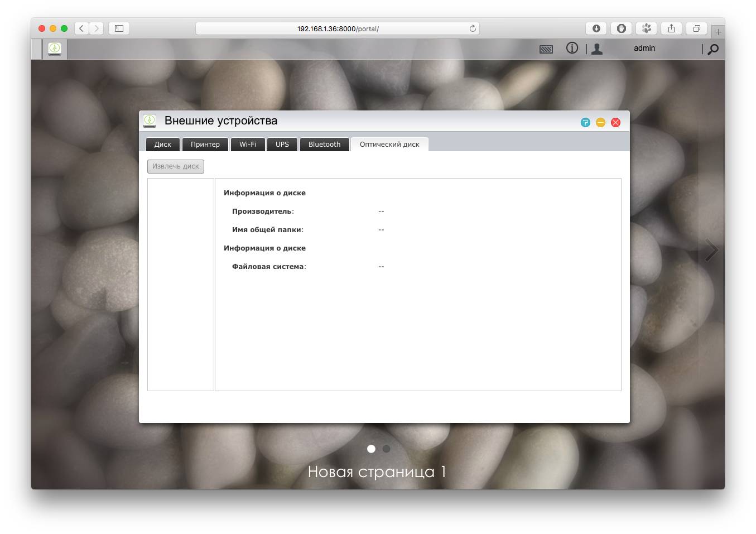This screenshot has width=756, height=534.
Task: Click the Извлечь диск button
Action: point(176,166)
